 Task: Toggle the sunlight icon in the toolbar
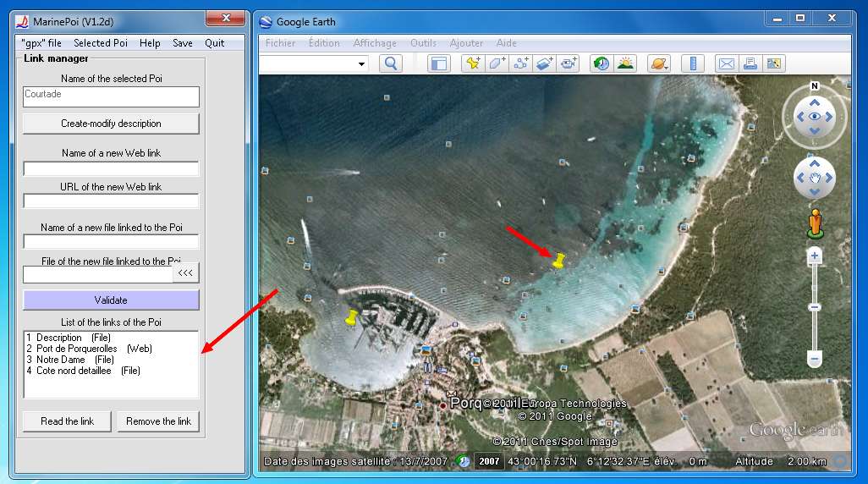625,63
